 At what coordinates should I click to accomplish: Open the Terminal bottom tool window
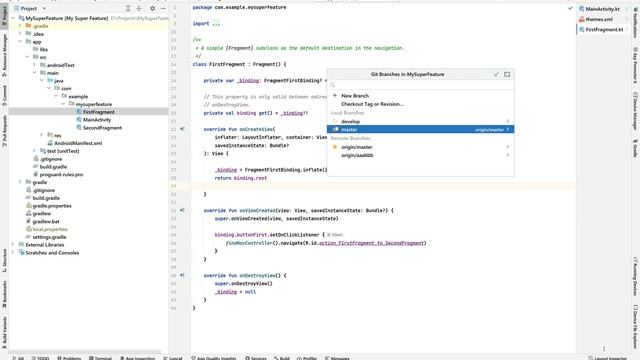point(100,358)
